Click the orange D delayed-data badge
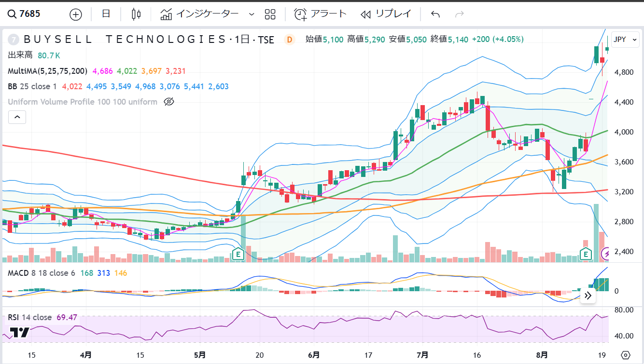The height and width of the screenshot is (364, 644). [290, 40]
